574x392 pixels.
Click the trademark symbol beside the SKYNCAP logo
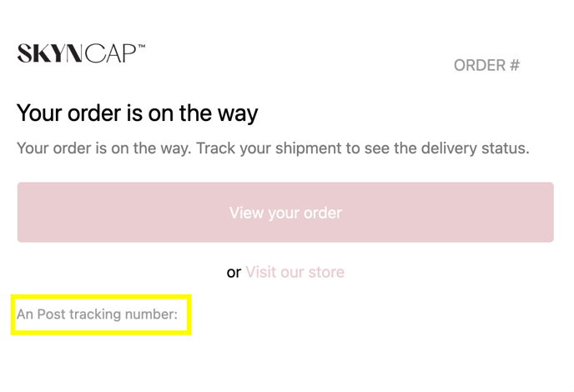tap(141, 46)
